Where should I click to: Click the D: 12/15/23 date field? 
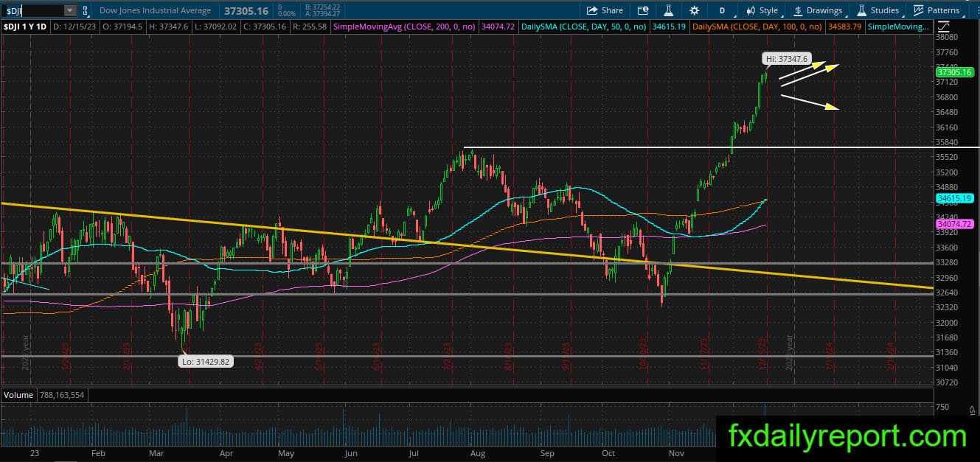coord(74,27)
